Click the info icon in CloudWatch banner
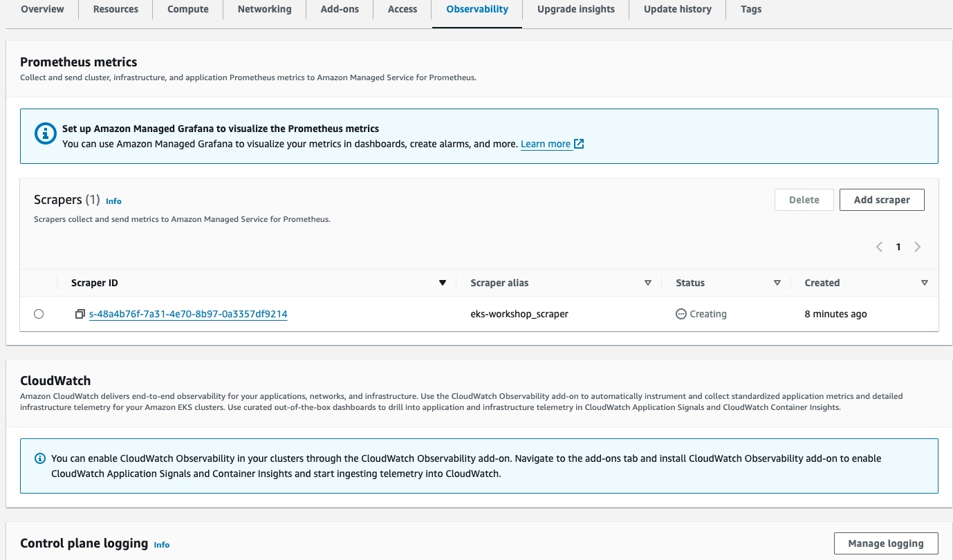 [39, 458]
